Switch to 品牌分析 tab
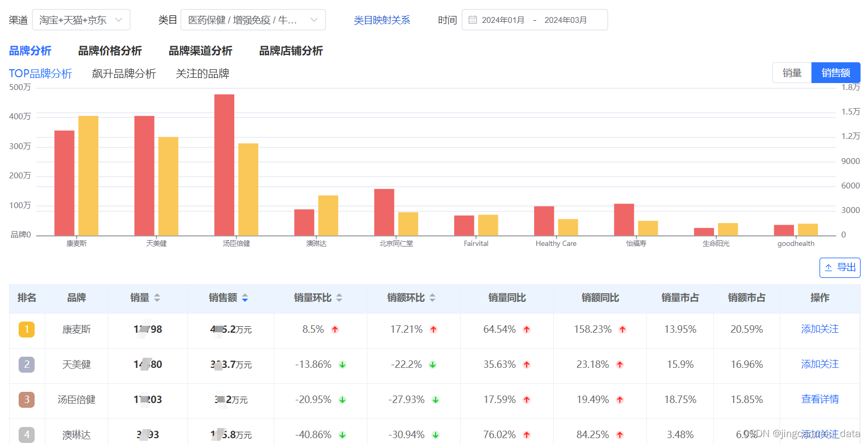The image size is (868, 444). [x=30, y=51]
